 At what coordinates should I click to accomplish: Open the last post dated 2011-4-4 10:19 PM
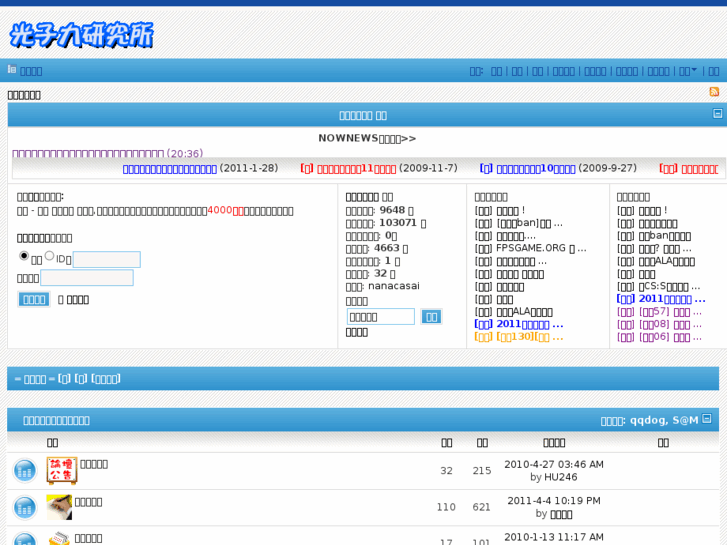click(x=554, y=501)
